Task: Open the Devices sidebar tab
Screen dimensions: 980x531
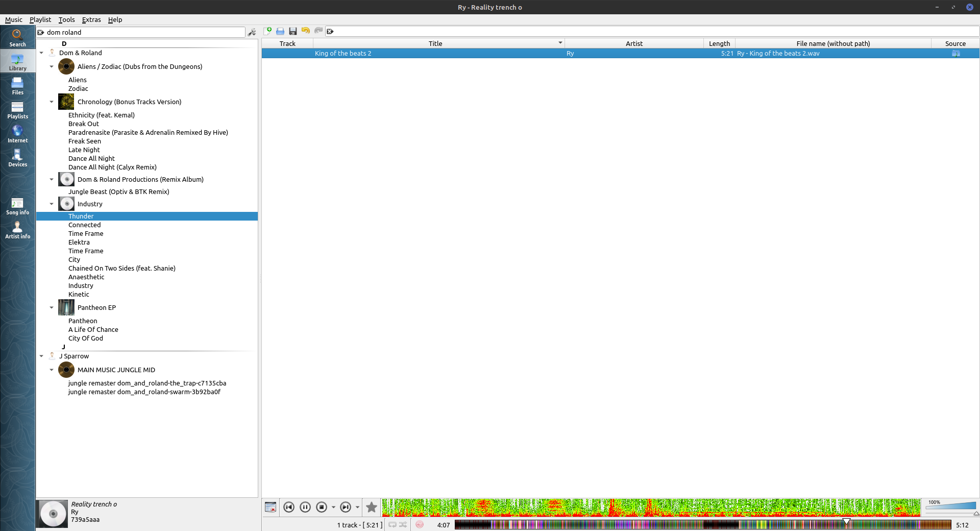Action: pos(17,158)
